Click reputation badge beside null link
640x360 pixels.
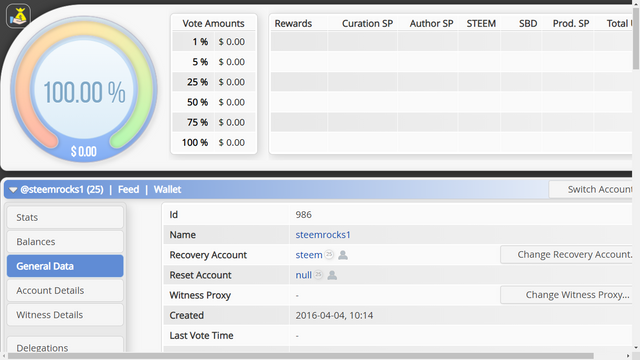[318, 275]
